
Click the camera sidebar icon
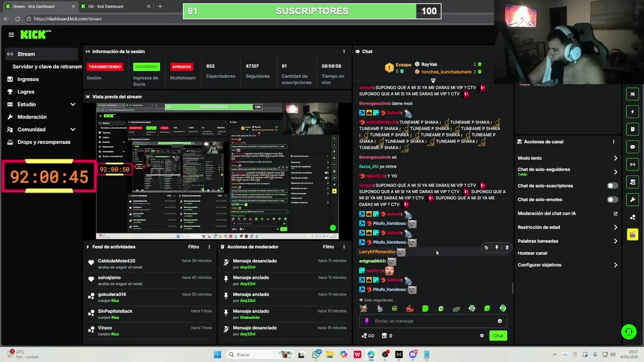[x=632, y=182]
